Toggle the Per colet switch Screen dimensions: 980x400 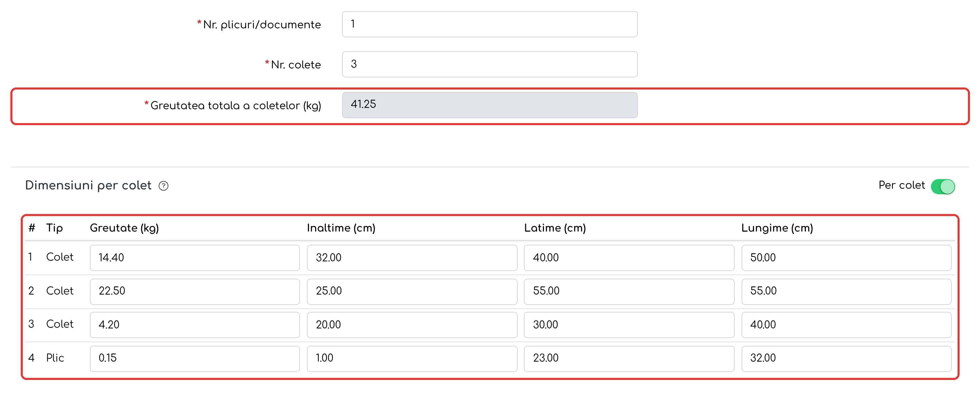click(x=943, y=186)
